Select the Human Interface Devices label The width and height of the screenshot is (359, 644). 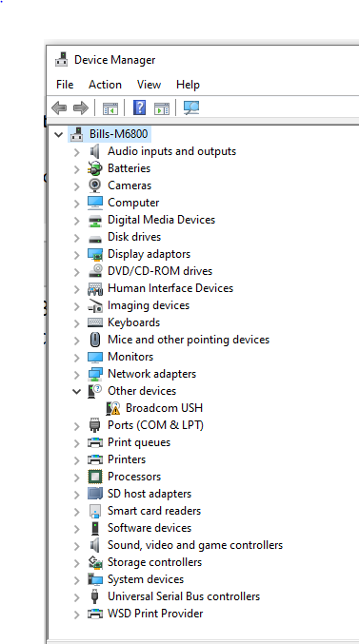tap(170, 288)
